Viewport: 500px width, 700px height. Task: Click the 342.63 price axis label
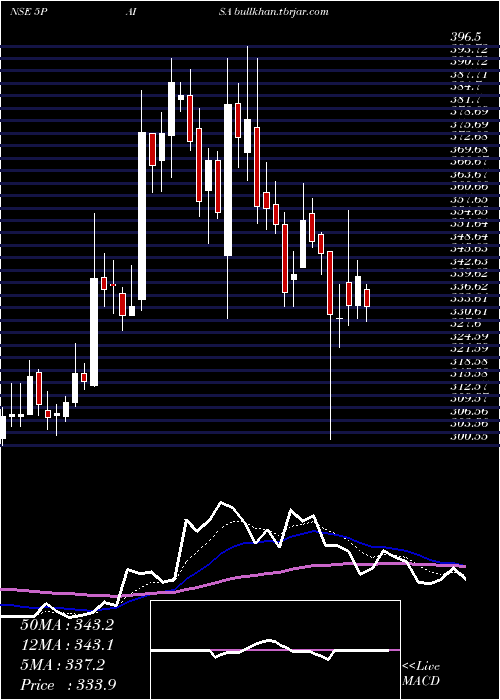click(469, 261)
